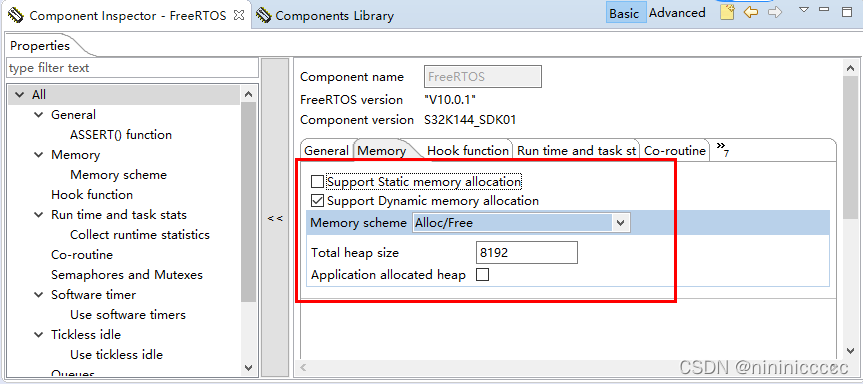
Task: Collapse the All tree node
Action: click(19, 95)
